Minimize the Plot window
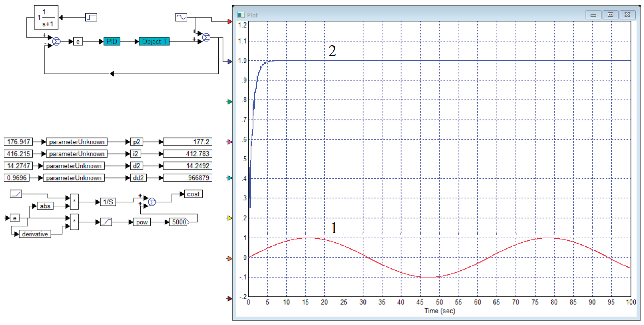This screenshot has height=325, width=644. [593, 15]
